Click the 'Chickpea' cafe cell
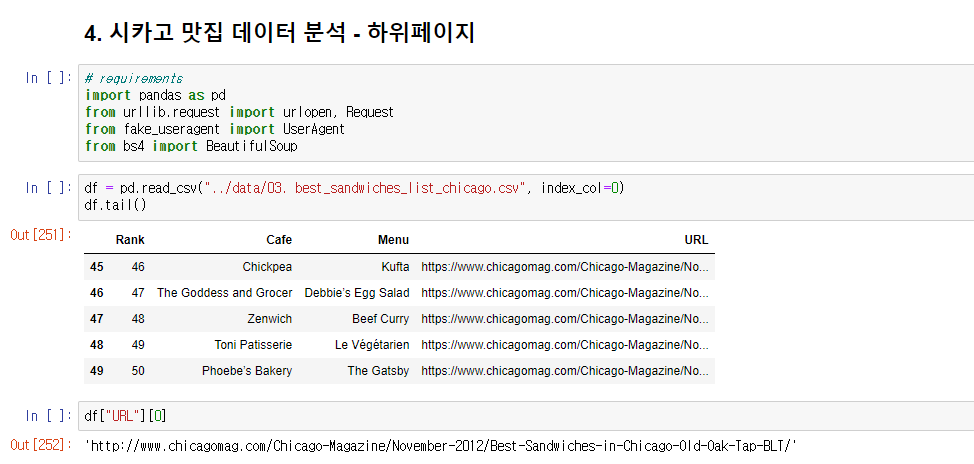974x464 pixels. (267, 267)
